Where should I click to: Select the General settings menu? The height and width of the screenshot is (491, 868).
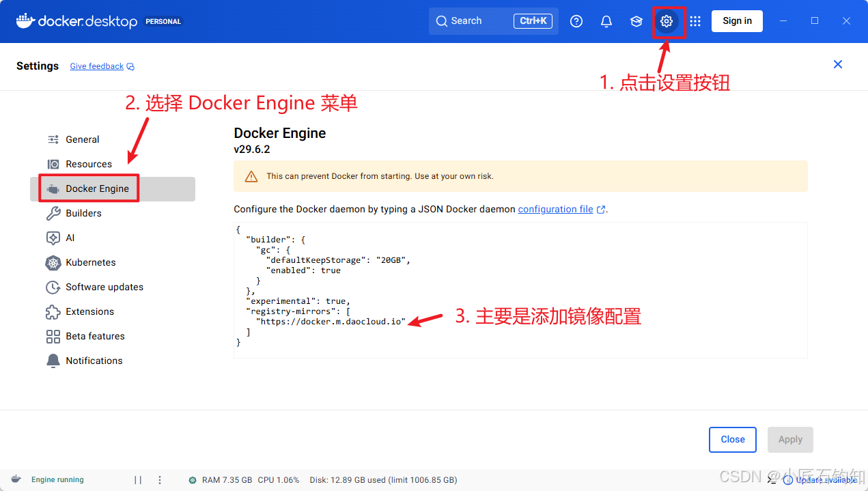click(x=113, y=139)
